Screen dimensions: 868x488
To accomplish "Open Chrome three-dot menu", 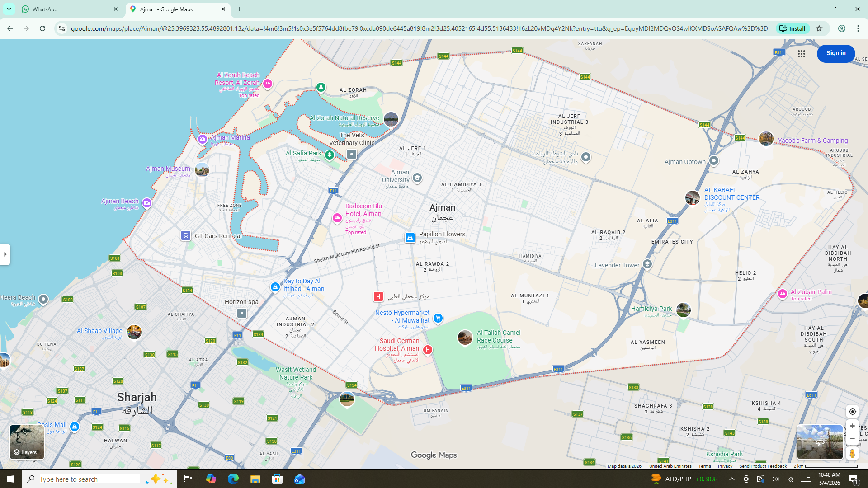I will [x=858, y=28].
